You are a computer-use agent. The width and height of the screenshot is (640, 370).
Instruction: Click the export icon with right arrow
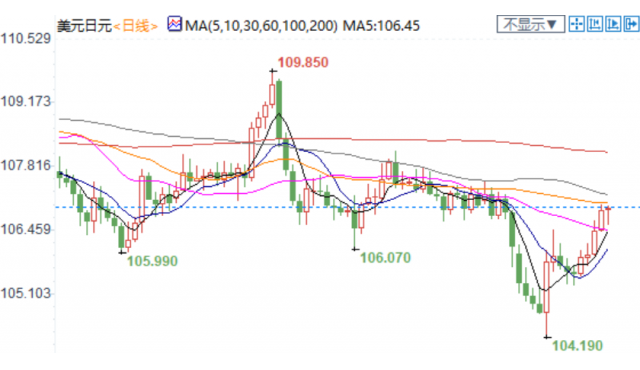tap(631, 24)
